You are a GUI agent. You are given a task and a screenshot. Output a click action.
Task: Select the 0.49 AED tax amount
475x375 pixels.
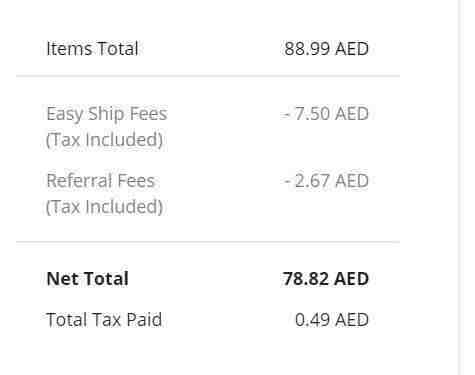(332, 320)
